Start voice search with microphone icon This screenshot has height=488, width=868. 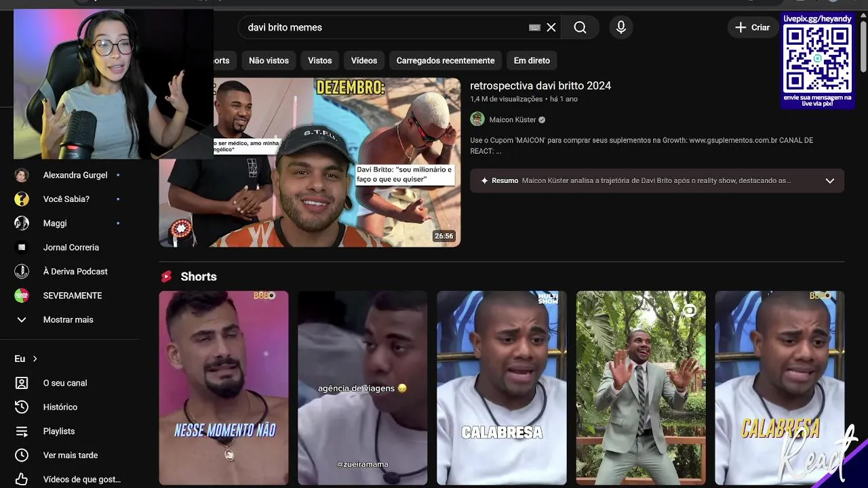[620, 27]
